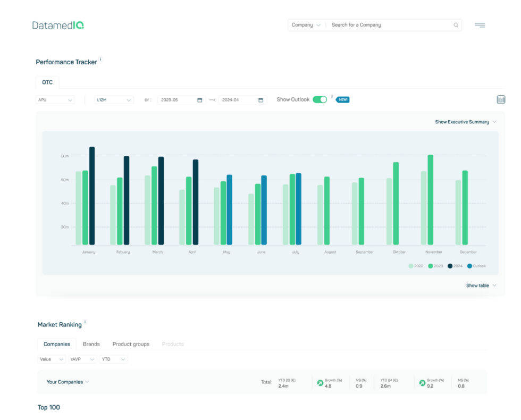521x420 pixels.
Task: Click the chart view icon on the right
Action: point(500,99)
